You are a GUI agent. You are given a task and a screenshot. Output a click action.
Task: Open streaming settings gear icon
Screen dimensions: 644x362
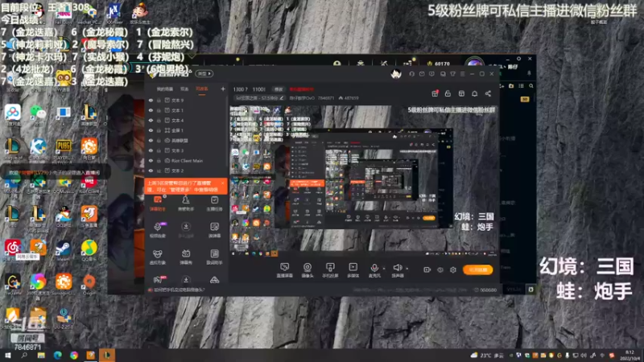click(453, 269)
